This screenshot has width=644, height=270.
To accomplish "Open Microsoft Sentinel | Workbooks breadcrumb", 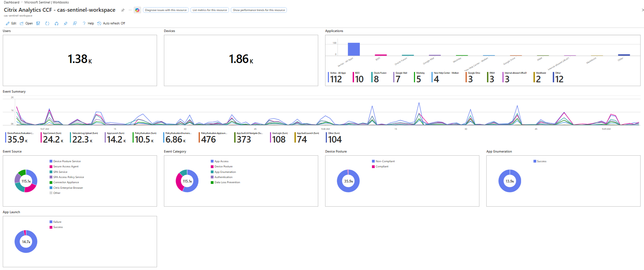I will [x=46, y=2].
